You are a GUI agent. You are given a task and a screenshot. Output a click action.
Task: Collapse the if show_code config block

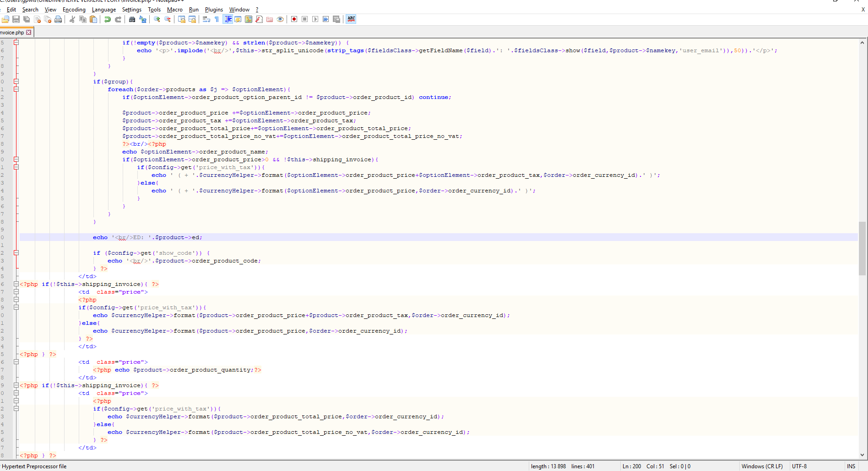pos(16,253)
